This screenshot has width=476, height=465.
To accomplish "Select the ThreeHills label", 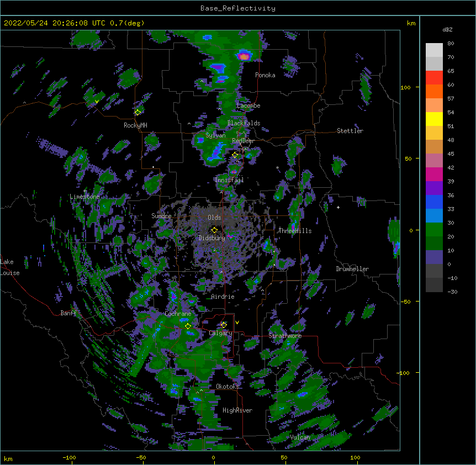I will (x=295, y=231).
